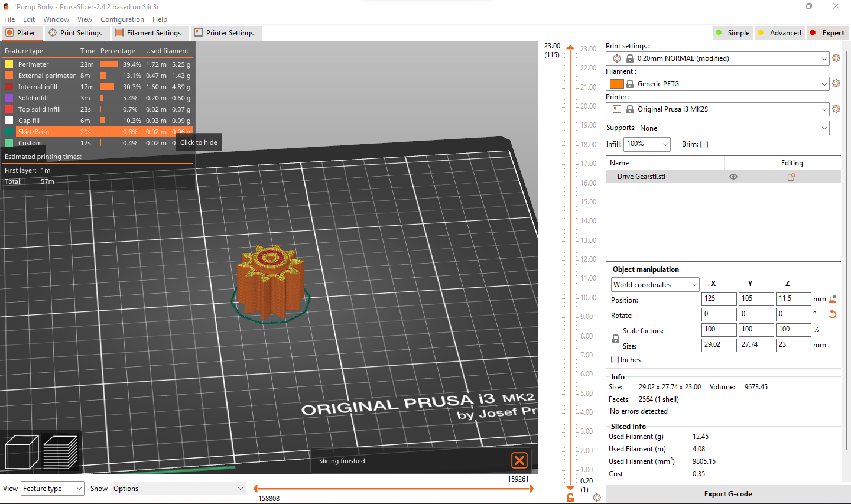Click the Printer Settings tab printer icon
This screenshot has width=851, height=504.
[199, 33]
